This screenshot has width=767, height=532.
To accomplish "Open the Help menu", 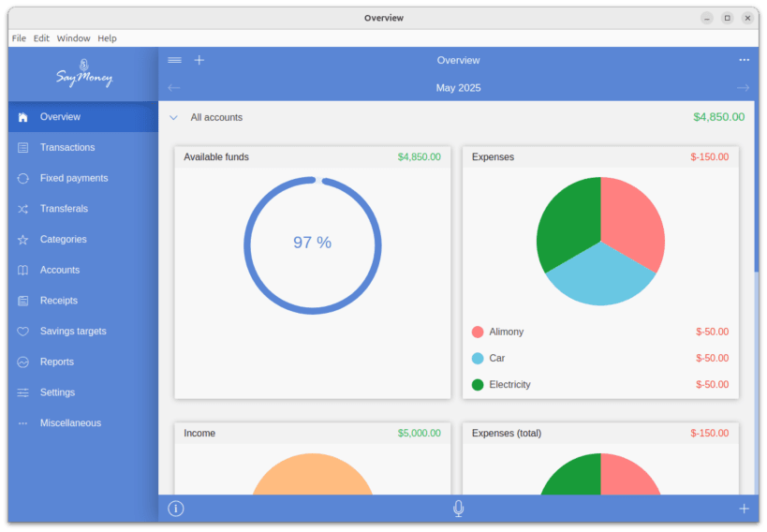I will point(107,38).
